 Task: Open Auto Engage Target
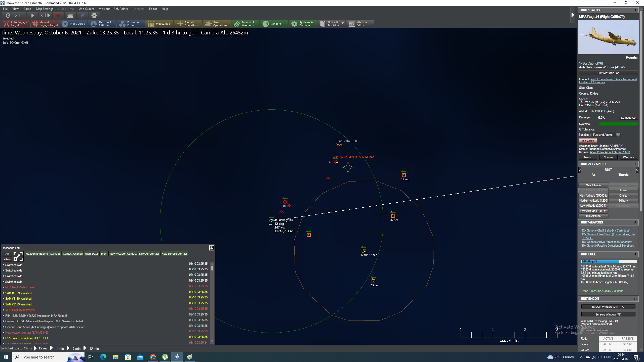point(16,24)
